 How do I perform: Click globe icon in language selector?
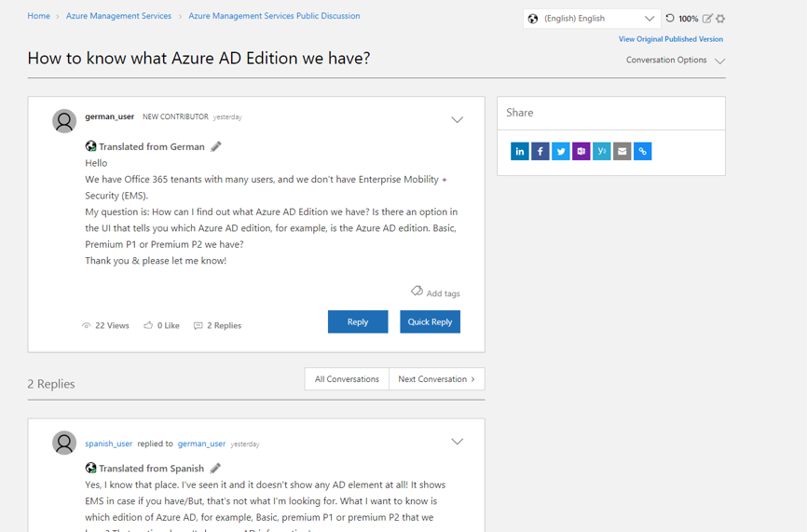tap(533, 19)
